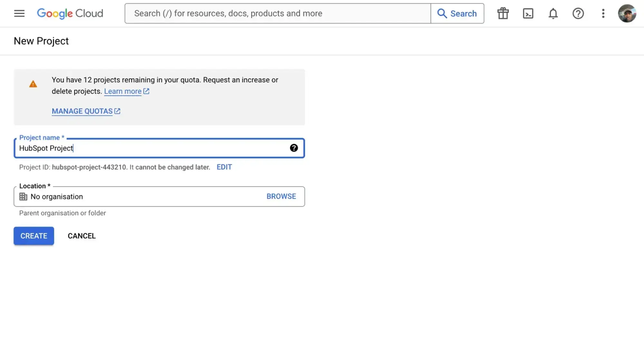The width and height of the screenshot is (644, 347).
Task: Open the gift free trial icon
Action: pyautogui.click(x=503, y=14)
